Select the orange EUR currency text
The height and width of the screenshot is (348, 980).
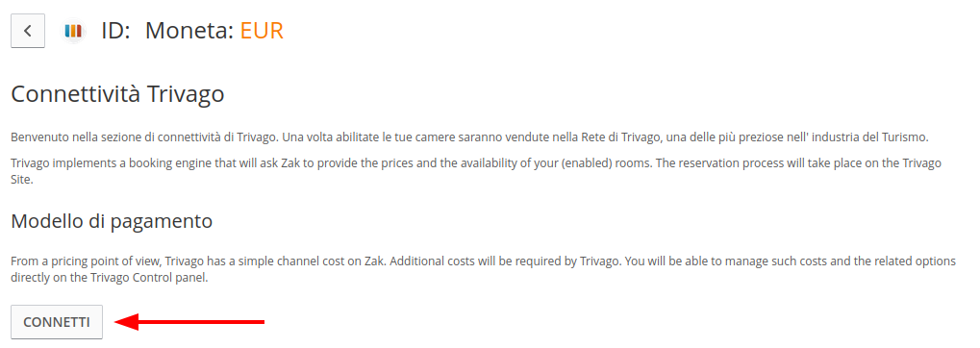pyautogui.click(x=262, y=31)
